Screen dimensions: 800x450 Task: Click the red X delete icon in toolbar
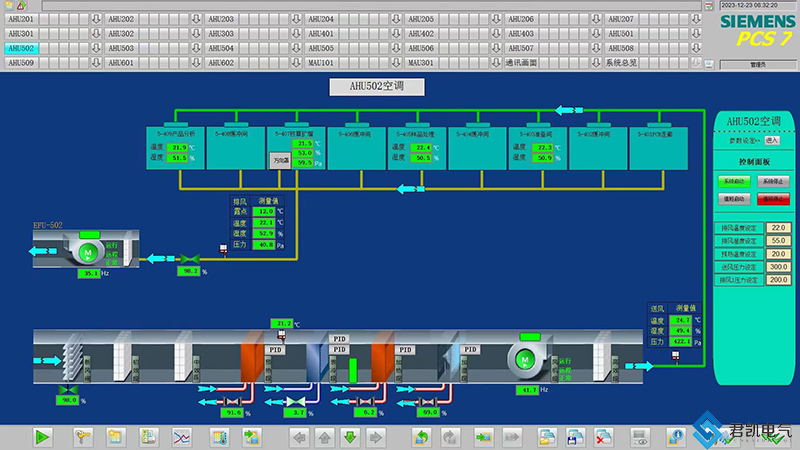pyautogui.click(x=604, y=437)
